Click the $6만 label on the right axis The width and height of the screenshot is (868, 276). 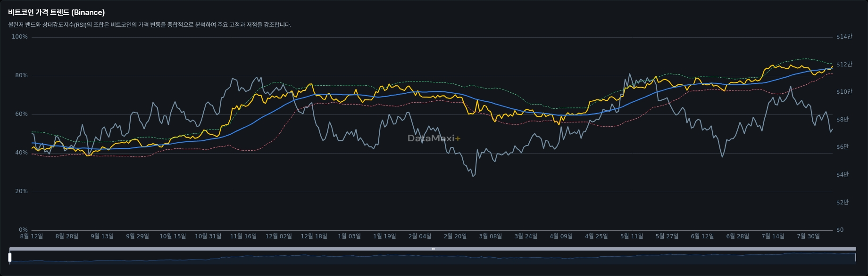click(x=843, y=147)
